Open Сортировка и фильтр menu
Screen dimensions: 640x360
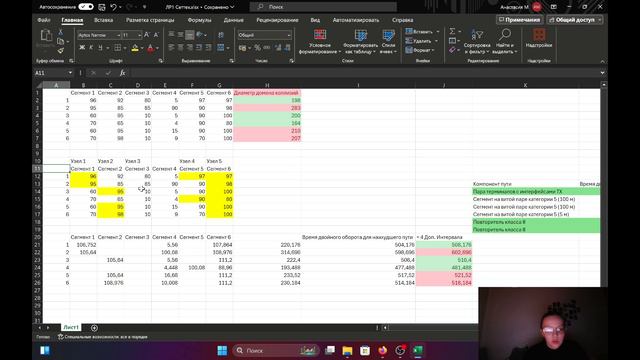tap(477, 41)
